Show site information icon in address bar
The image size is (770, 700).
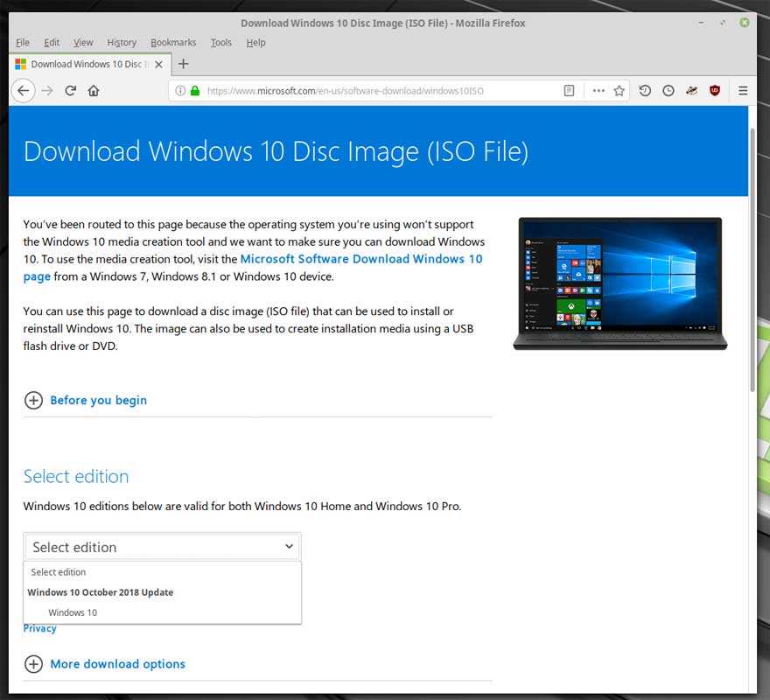coord(180,90)
